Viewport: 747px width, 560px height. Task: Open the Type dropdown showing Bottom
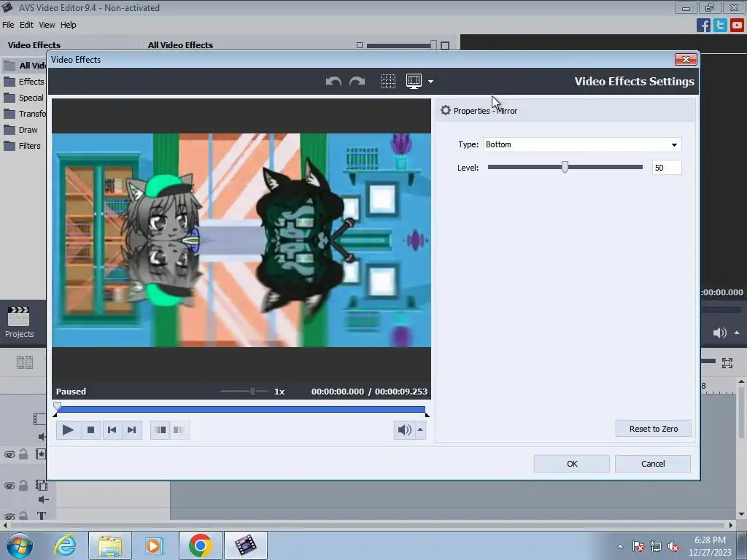(582, 144)
